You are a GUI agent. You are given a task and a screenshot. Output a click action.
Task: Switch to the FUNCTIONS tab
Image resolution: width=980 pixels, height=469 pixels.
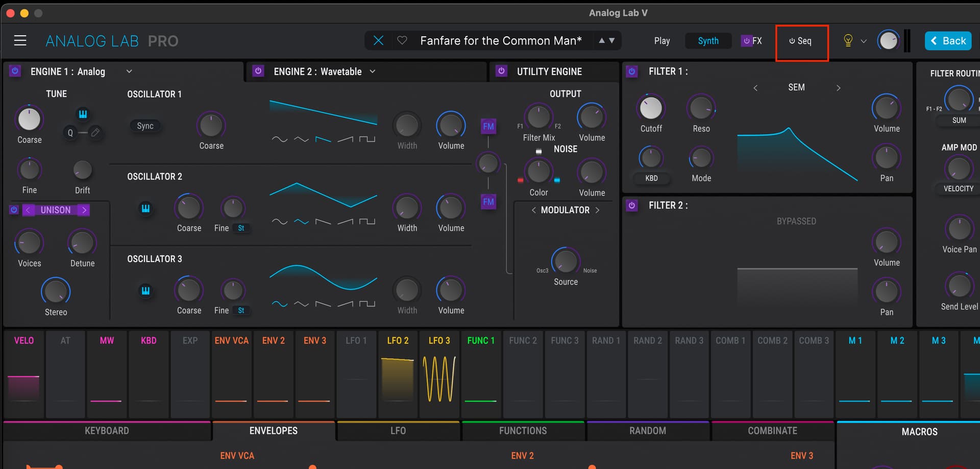coord(523,431)
